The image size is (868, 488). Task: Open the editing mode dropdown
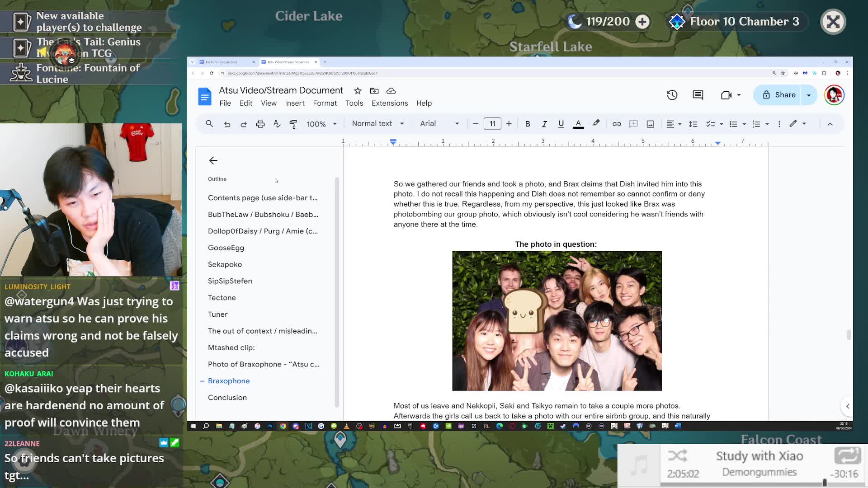point(798,124)
